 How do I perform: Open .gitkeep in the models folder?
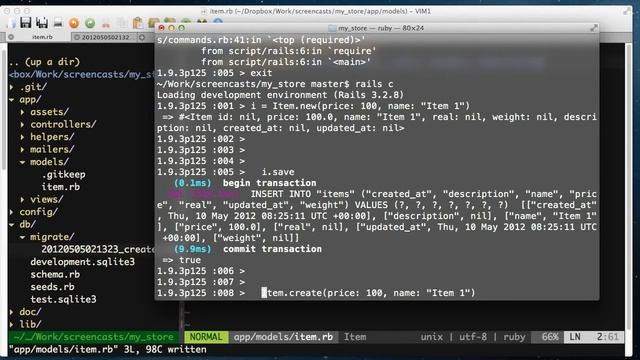click(63, 175)
